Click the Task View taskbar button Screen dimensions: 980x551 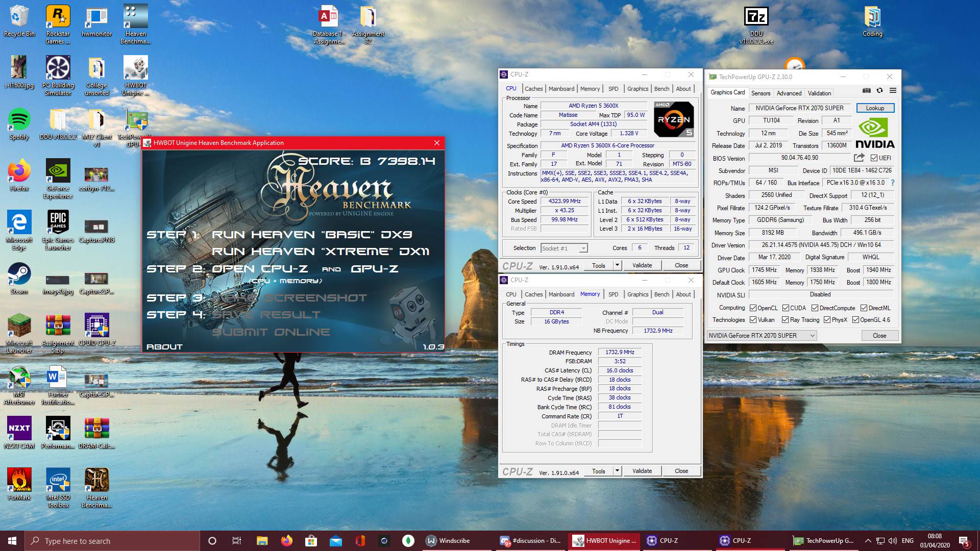click(x=236, y=541)
